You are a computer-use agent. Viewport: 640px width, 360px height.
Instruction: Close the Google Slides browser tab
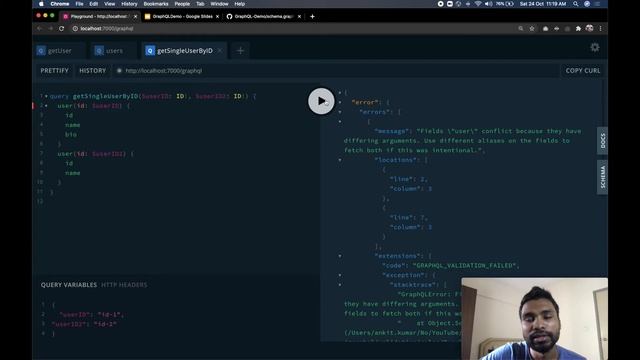[218, 16]
